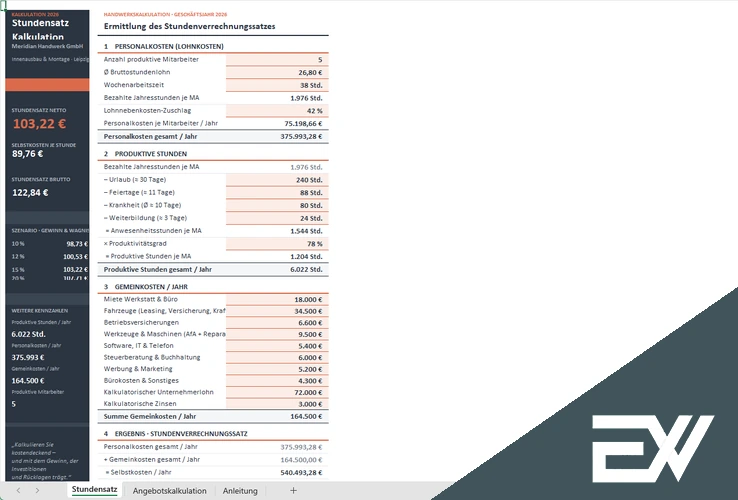Click sidebar Personalkosten / Jahr value 375.993 €
This screenshot has height=500, width=738.
point(28,357)
